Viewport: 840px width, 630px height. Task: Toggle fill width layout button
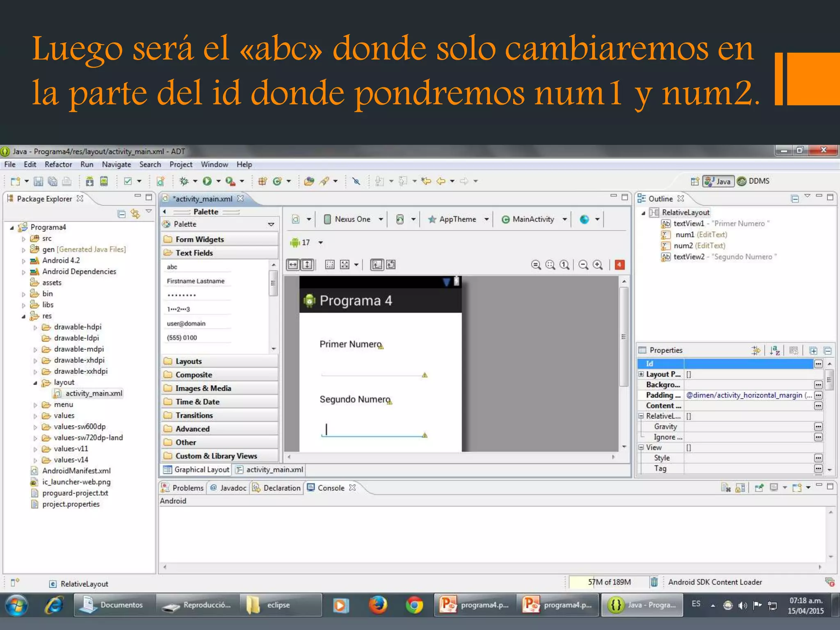(x=293, y=265)
